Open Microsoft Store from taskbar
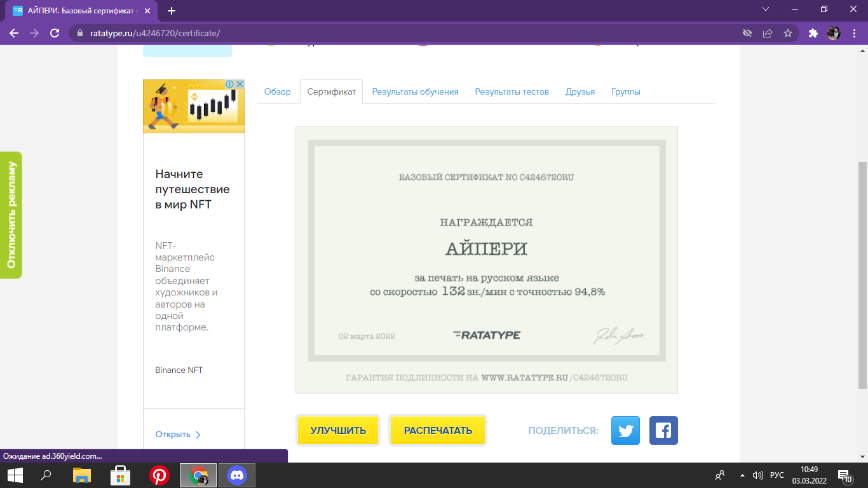 click(x=120, y=475)
